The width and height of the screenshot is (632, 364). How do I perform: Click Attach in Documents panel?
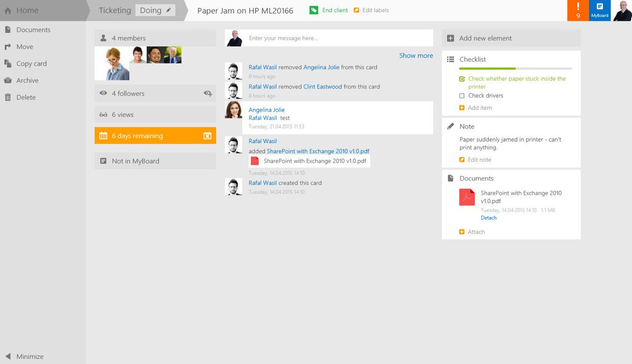click(x=476, y=232)
